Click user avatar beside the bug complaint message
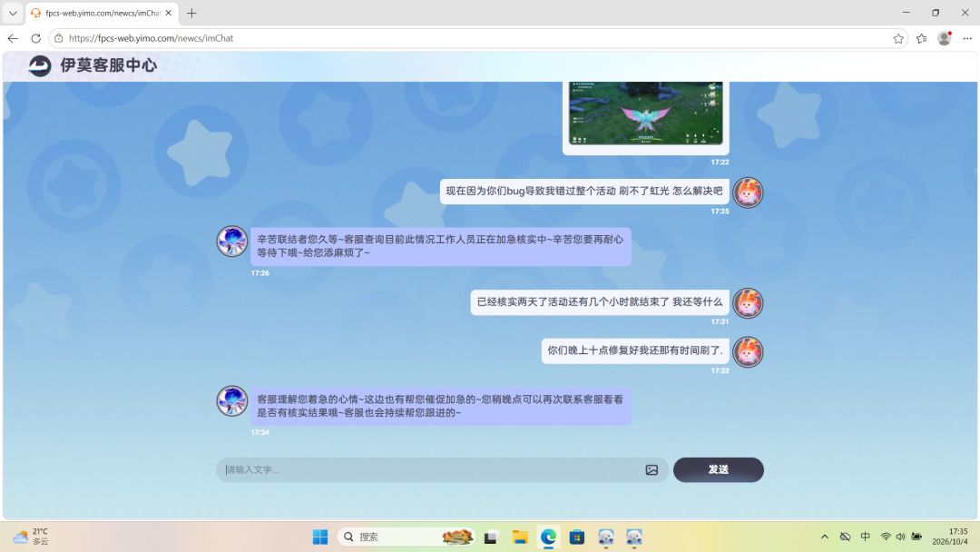Screen dimensions: 980x552 point(748,192)
